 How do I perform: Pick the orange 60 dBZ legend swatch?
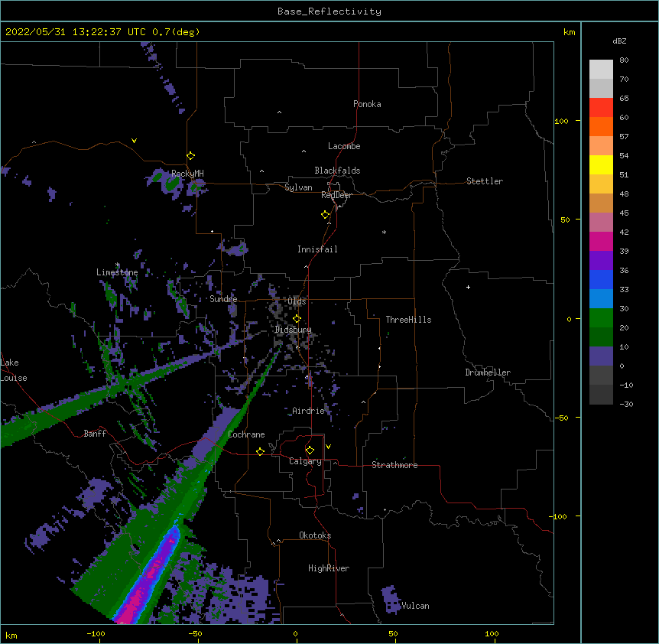pos(601,126)
